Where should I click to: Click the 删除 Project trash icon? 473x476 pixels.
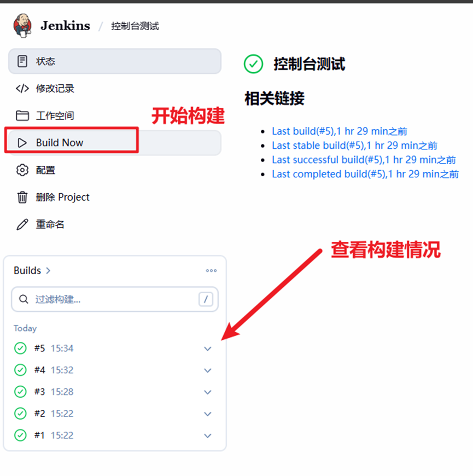pos(22,198)
